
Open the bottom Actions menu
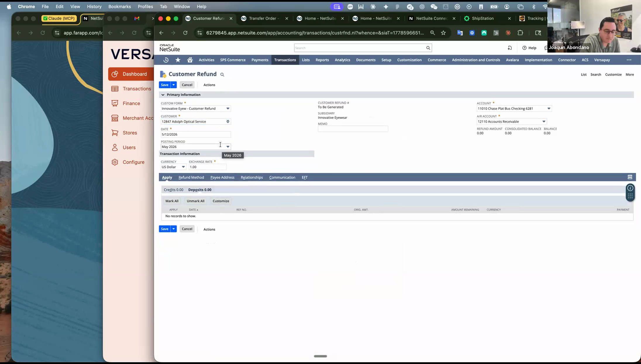tap(209, 229)
